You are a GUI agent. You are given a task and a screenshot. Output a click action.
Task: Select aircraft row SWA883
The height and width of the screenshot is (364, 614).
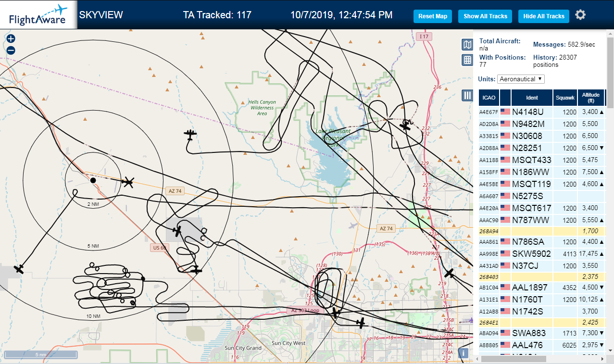pyautogui.click(x=541, y=333)
